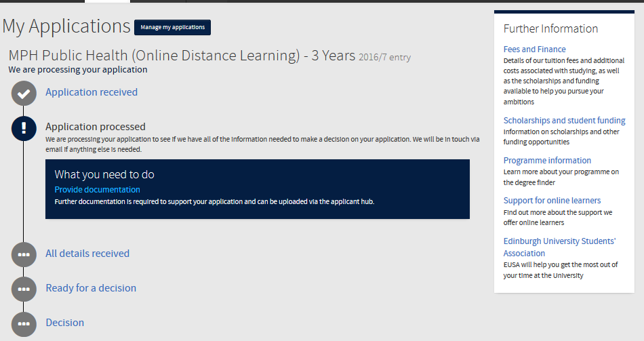Viewport: 644px width, 341px height.
Task: Click the Application processed exclamation icon
Action: (24, 127)
